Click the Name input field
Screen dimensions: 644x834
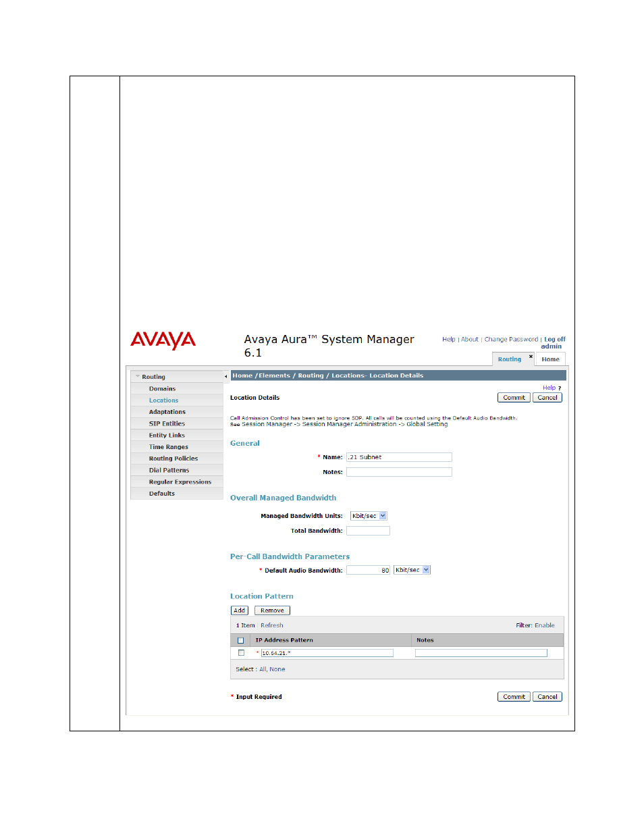click(399, 457)
